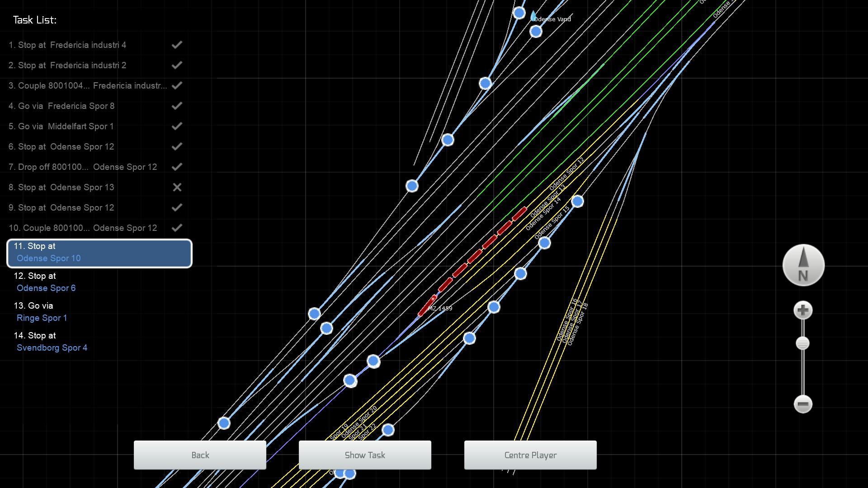
Task: Select task 11 Stop at Odense Spor 10
Action: 99,253
